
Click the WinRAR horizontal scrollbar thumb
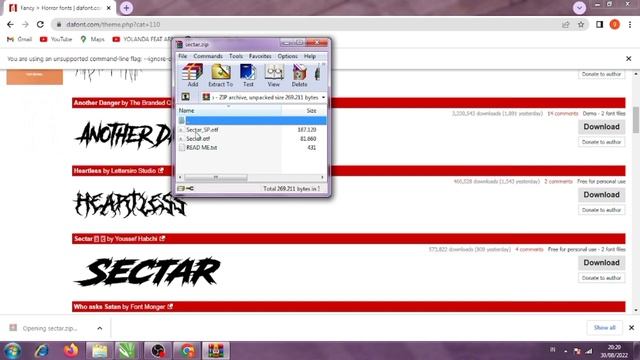click(x=216, y=177)
